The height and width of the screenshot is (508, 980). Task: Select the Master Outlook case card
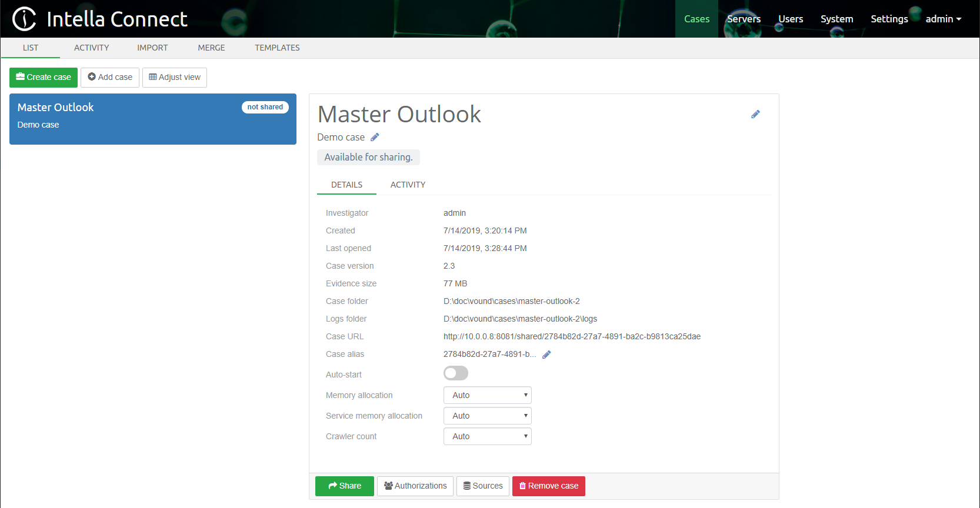pyautogui.click(x=152, y=119)
